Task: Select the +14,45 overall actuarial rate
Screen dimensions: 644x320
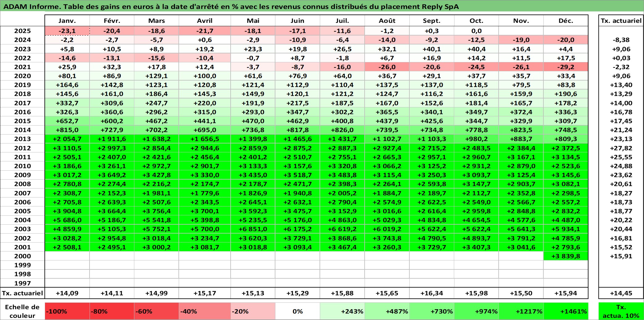Action: [x=621, y=293]
